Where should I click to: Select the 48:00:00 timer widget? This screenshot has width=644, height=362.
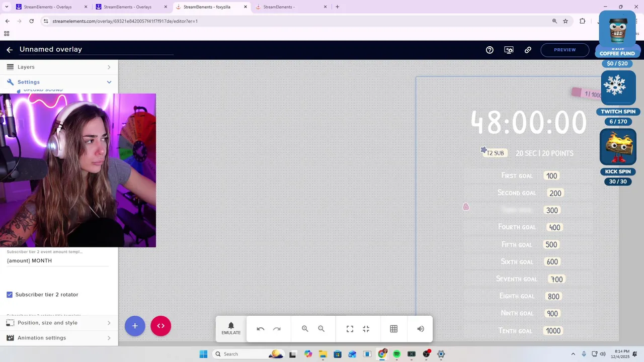tap(528, 122)
